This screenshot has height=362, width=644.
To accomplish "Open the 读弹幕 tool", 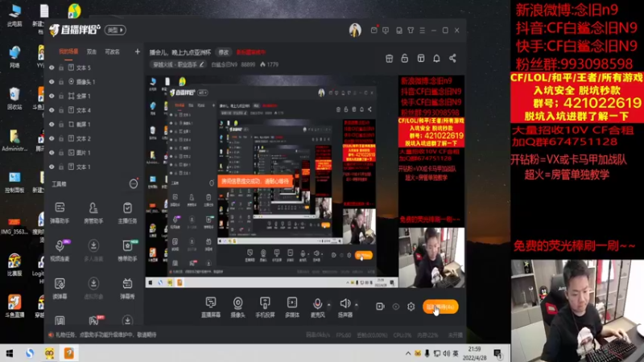I will pyautogui.click(x=60, y=287).
